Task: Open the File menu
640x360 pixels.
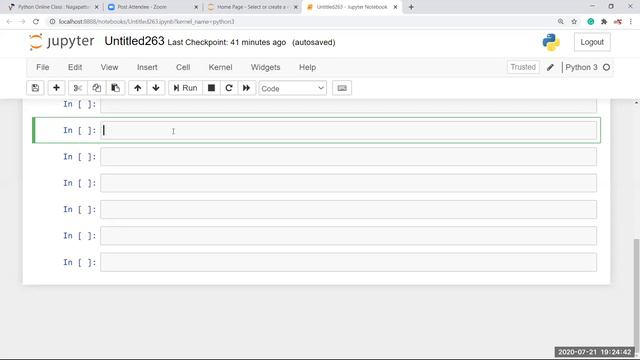Action: (42, 67)
